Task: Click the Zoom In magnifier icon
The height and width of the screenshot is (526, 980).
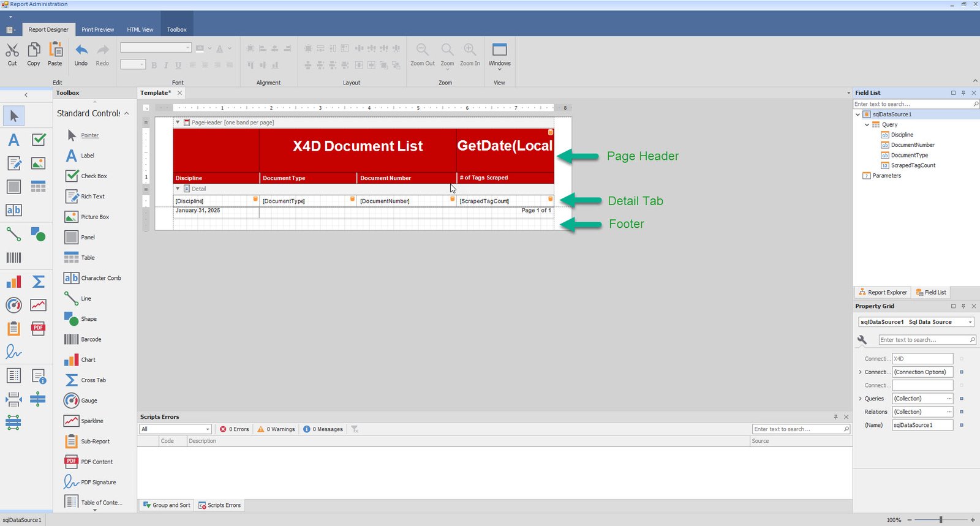Action: point(470,54)
